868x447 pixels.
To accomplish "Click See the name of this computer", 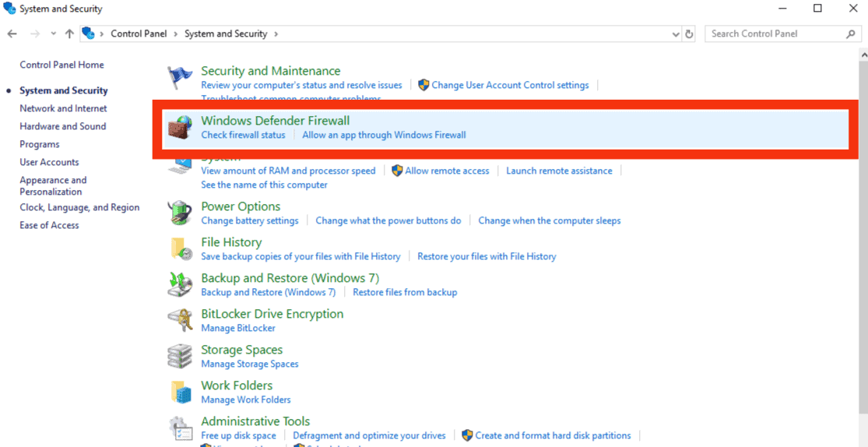I will (264, 185).
